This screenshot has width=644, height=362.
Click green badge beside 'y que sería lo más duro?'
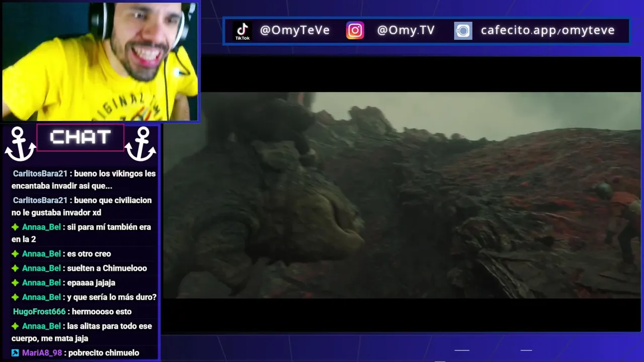(15, 297)
